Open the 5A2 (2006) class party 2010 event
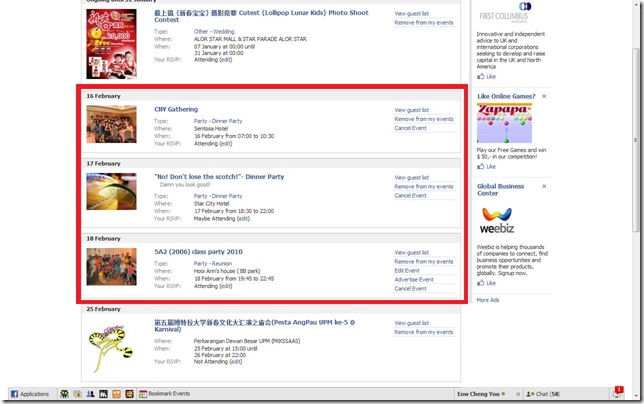This screenshot has width=644, height=404. point(198,252)
